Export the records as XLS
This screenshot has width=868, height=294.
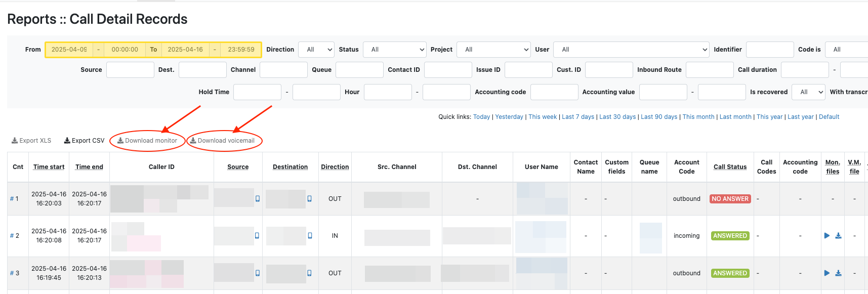[x=31, y=141]
